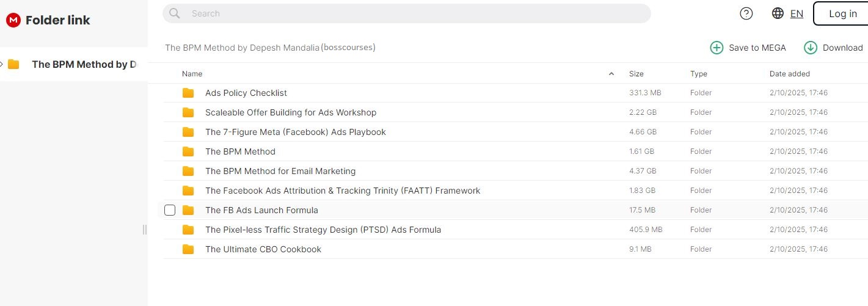Click the Save to MEGA plus icon
Viewport: 868px width, 306px height.
coord(716,48)
